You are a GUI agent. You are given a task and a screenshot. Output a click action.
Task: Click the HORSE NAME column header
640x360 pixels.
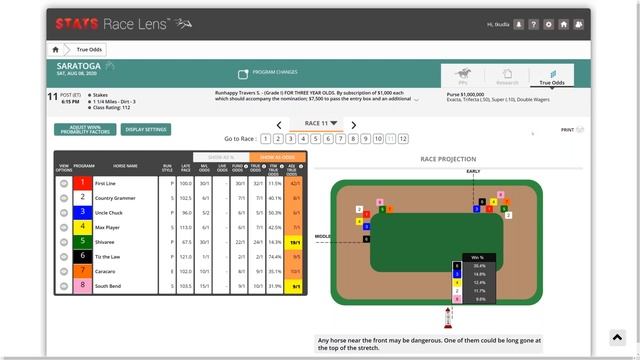[x=125, y=166]
